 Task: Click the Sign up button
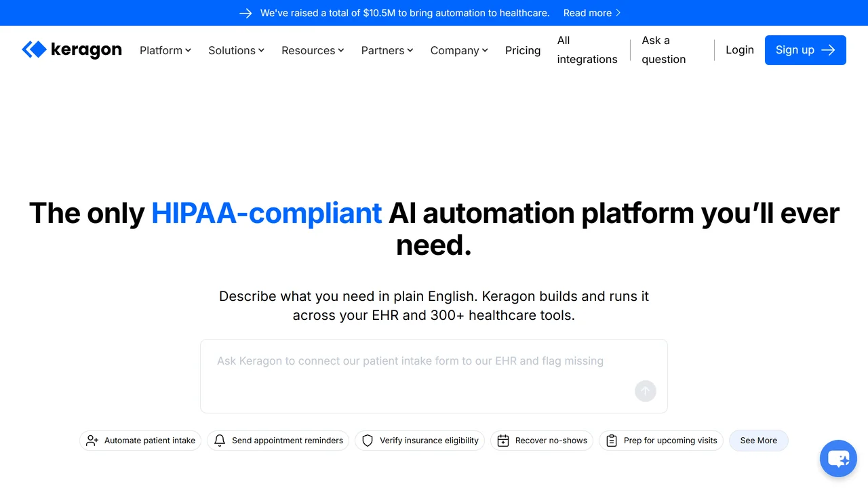coord(806,50)
